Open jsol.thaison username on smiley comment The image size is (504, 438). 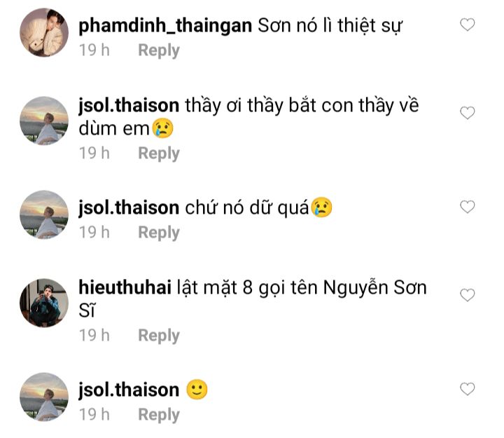129,390
